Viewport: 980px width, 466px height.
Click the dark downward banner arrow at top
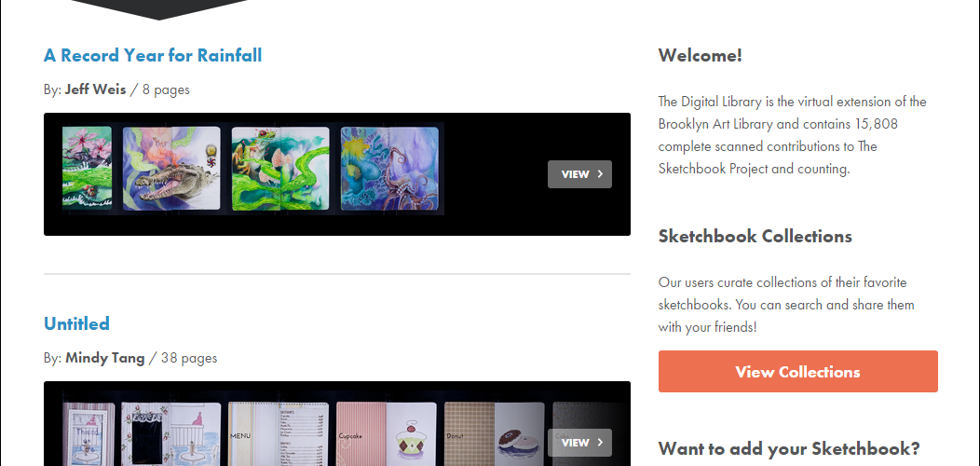[159, 9]
